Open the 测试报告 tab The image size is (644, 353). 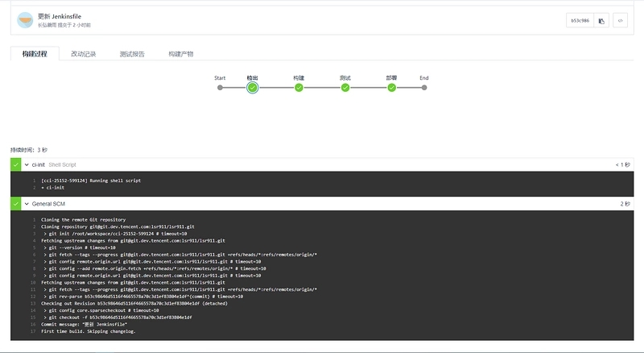click(132, 54)
